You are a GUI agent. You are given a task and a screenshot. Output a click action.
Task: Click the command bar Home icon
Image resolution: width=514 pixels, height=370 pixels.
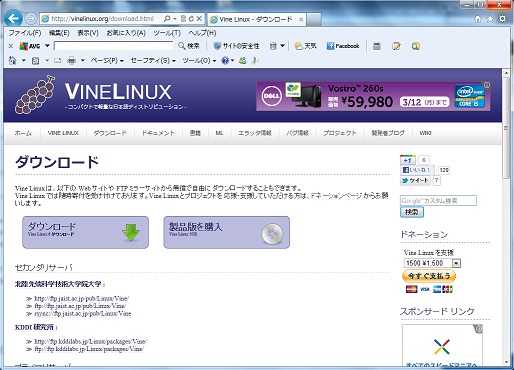coord(13,60)
